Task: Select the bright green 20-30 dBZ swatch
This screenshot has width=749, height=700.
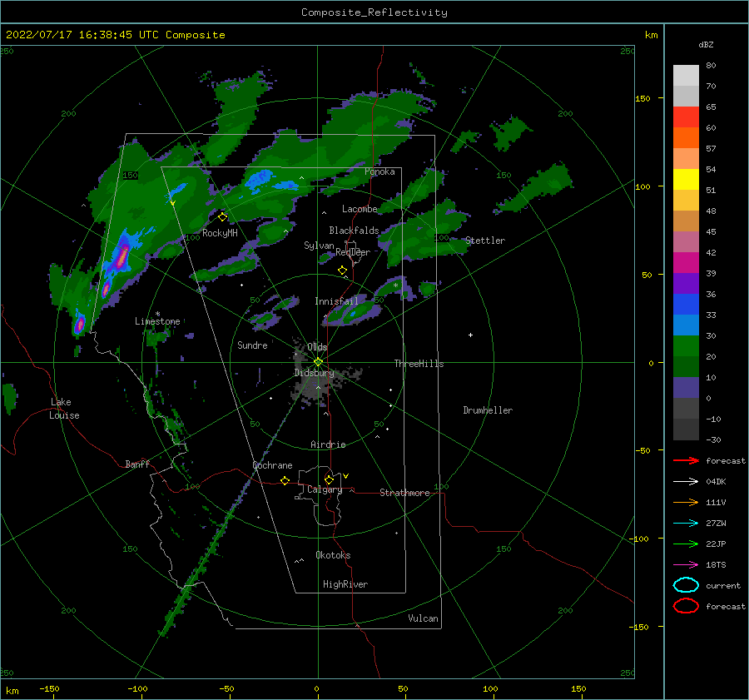Action: click(686, 346)
